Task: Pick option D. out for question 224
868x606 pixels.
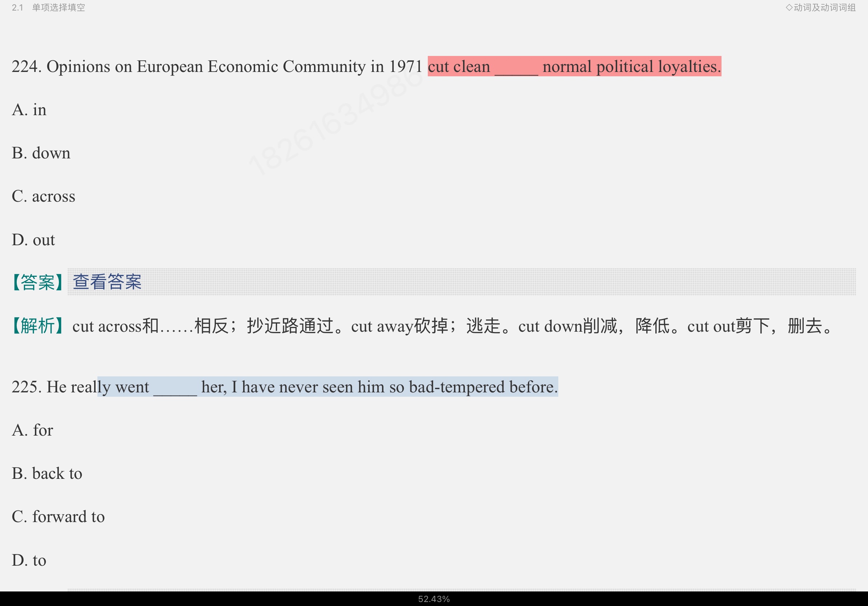Action: click(x=33, y=240)
